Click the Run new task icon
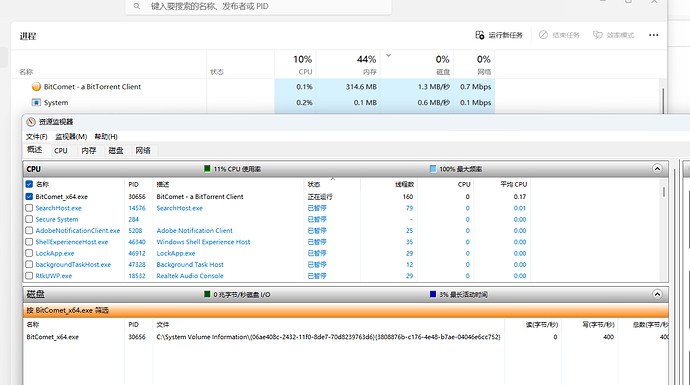 [480, 35]
